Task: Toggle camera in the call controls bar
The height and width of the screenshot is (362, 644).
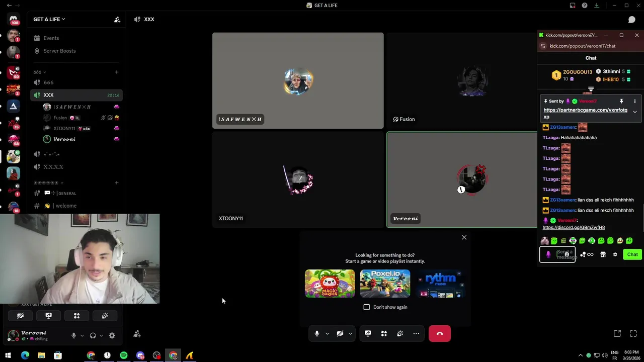Action: click(x=340, y=333)
